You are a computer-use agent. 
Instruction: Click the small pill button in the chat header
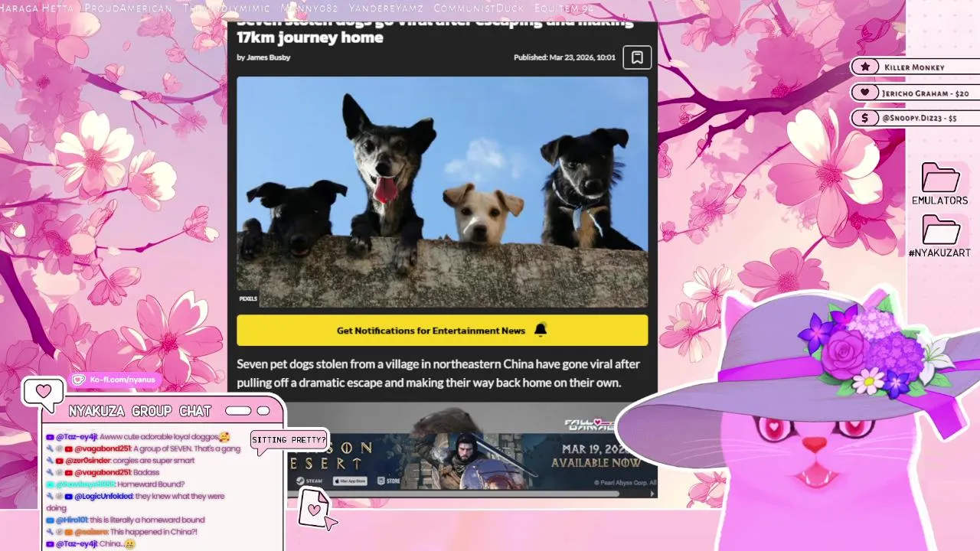(263, 411)
